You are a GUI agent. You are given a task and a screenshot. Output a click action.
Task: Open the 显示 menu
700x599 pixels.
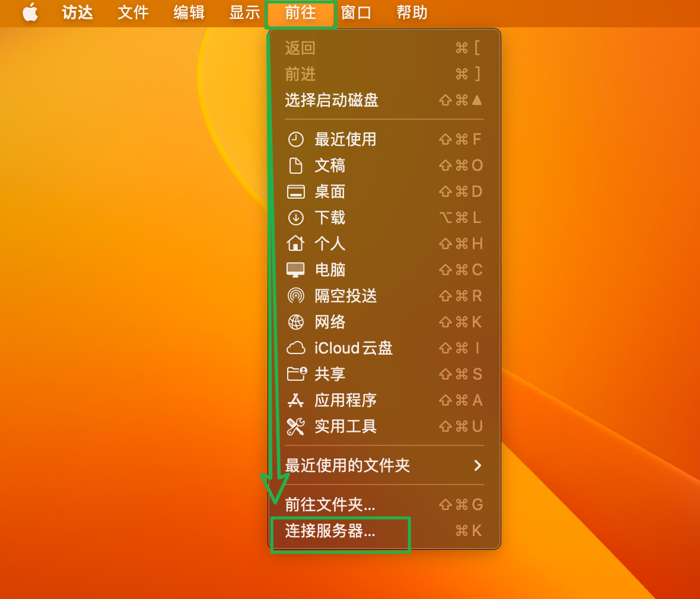tap(244, 12)
